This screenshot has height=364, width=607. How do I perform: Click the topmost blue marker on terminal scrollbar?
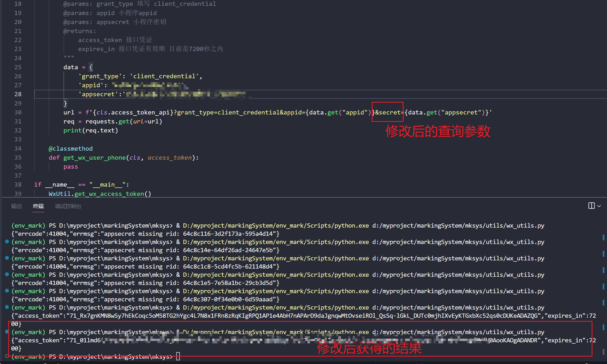click(603, 237)
